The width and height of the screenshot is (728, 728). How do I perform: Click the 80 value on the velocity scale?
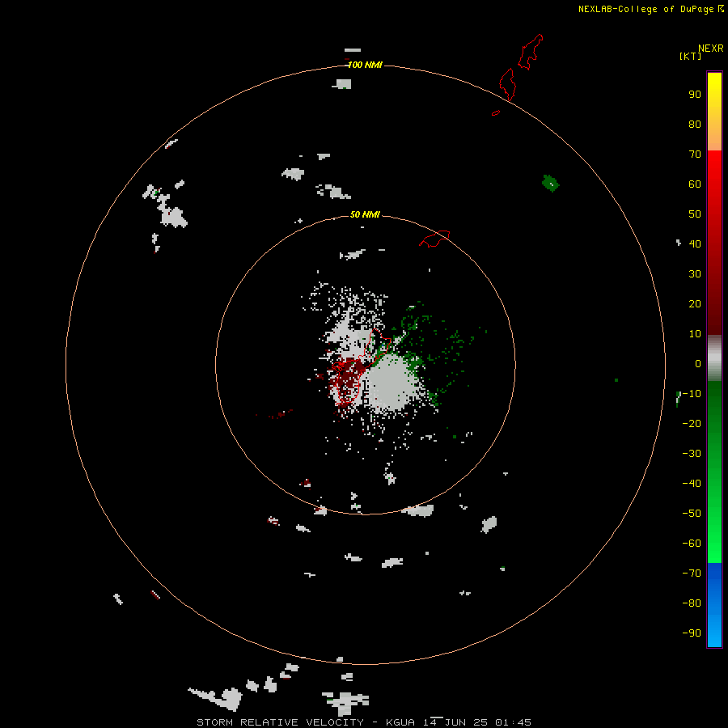[x=695, y=124]
